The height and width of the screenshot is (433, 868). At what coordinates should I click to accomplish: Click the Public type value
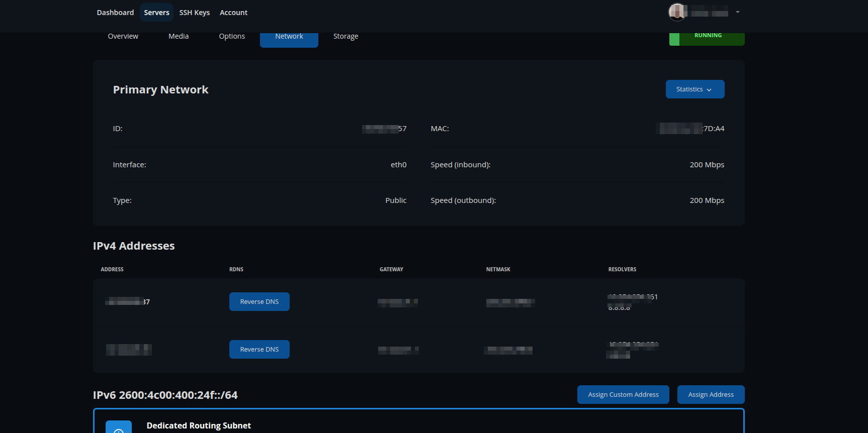click(396, 200)
